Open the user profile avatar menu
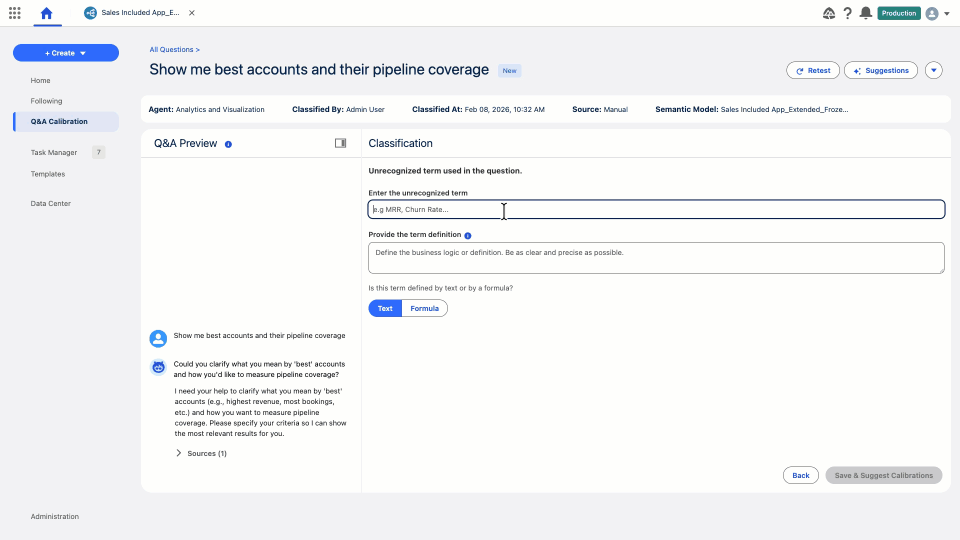960x540 pixels. 932,13
